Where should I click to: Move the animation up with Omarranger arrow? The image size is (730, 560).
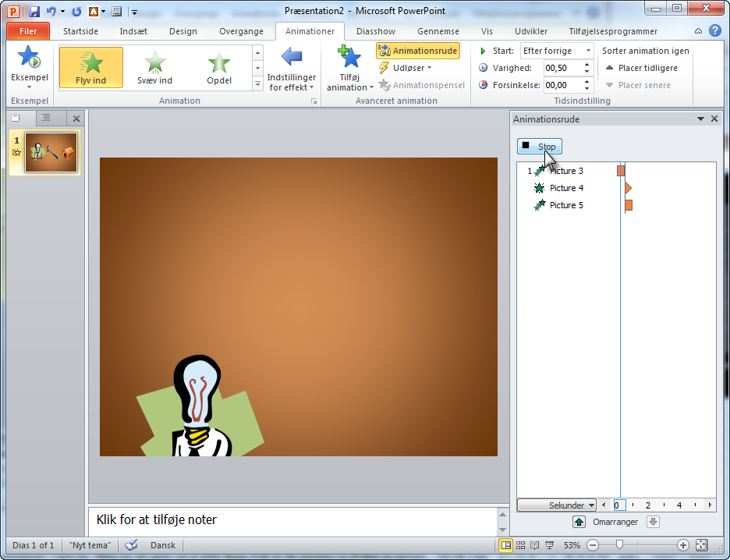click(x=579, y=522)
